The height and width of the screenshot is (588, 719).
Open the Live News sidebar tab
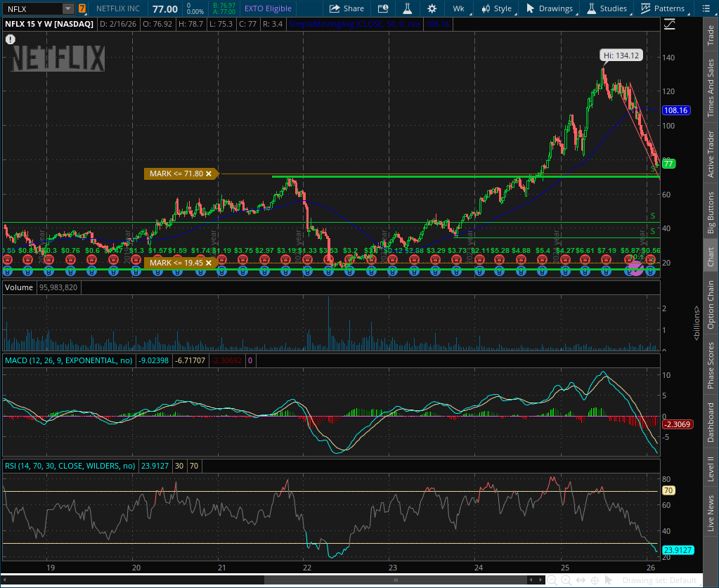pyautogui.click(x=711, y=512)
